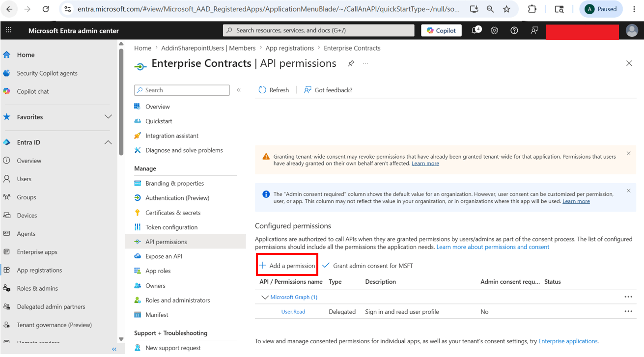Open the feedback person icon in header
This screenshot has height=357, width=644.
[534, 30]
